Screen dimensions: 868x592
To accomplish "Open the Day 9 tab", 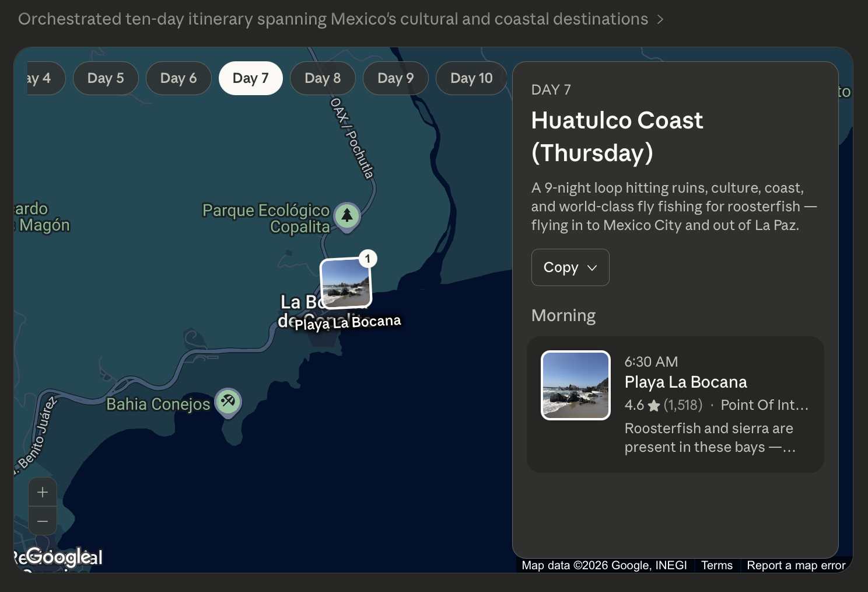I will point(395,78).
